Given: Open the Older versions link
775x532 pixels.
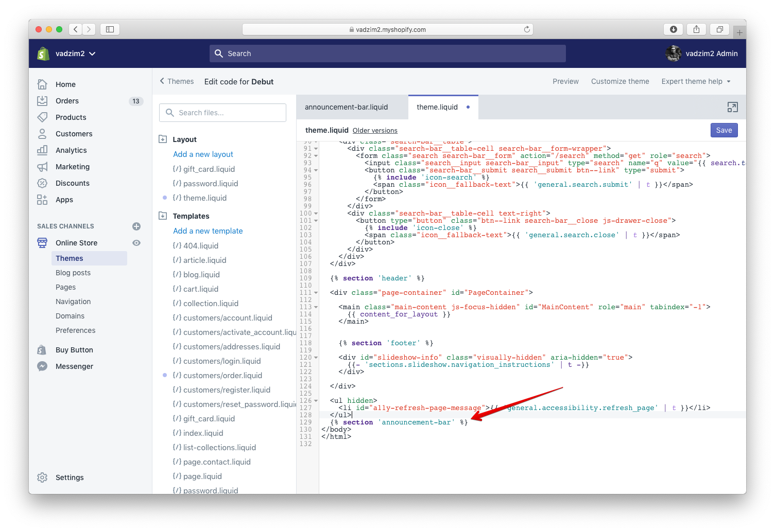Looking at the screenshot, I should (375, 131).
